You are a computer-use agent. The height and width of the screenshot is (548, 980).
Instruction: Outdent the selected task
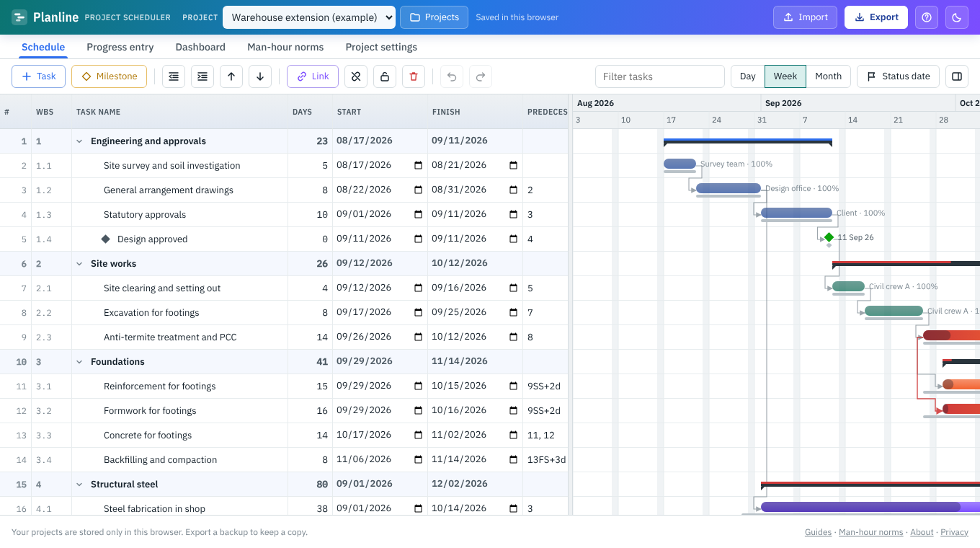pos(174,76)
